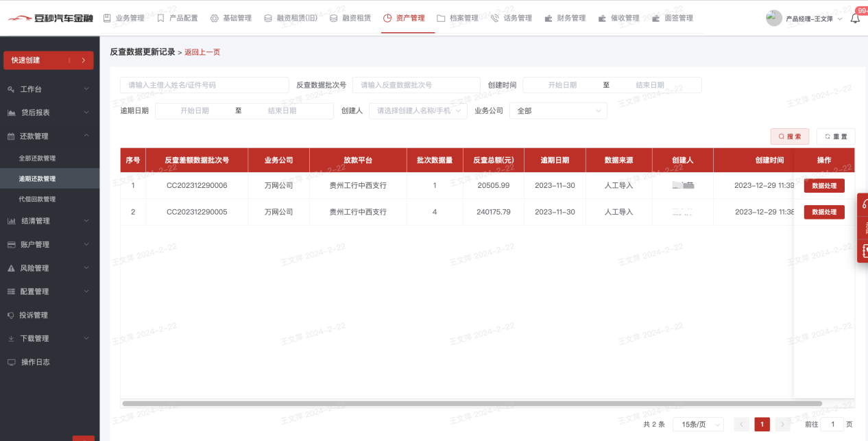Click the headset icon on right edge
Image resolution: width=868 pixels, height=441 pixels.
(x=864, y=204)
